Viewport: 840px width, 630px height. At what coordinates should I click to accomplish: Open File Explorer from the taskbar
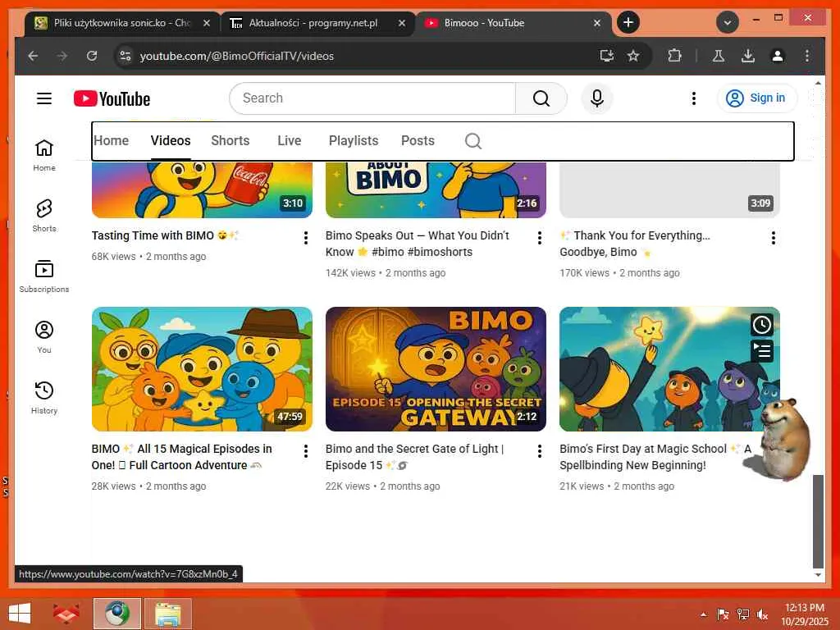167,614
